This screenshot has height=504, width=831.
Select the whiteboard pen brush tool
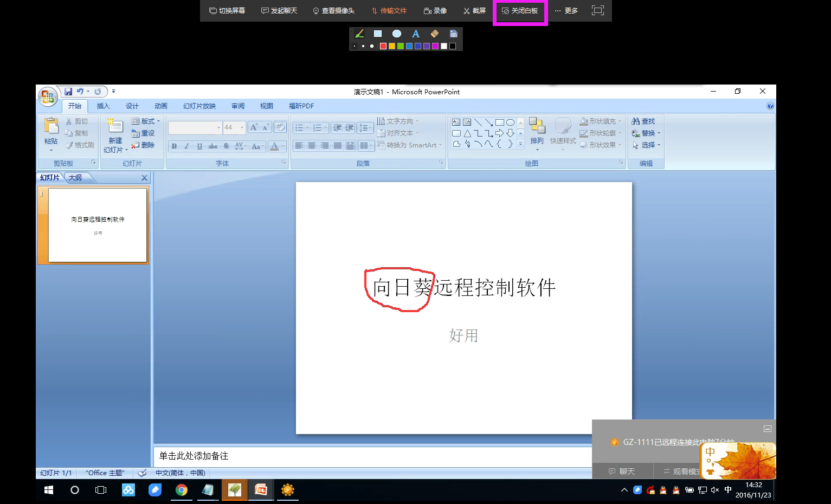[x=359, y=34]
